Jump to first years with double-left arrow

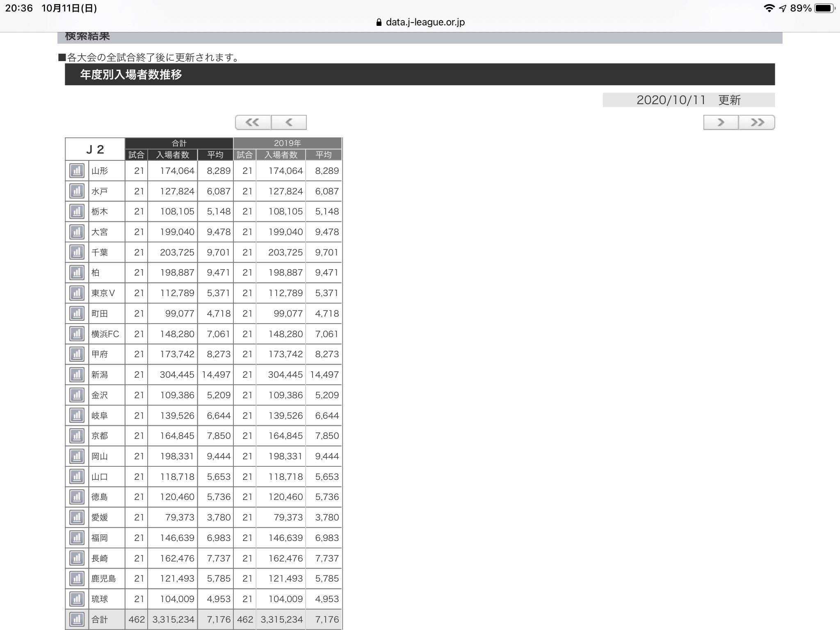click(x=253, y=122)
